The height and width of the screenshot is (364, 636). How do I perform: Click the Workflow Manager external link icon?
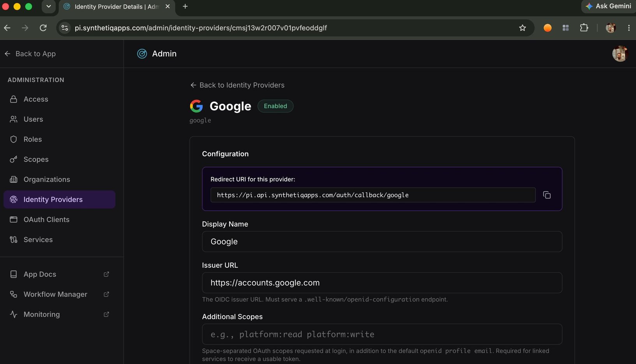pos(106,294)
